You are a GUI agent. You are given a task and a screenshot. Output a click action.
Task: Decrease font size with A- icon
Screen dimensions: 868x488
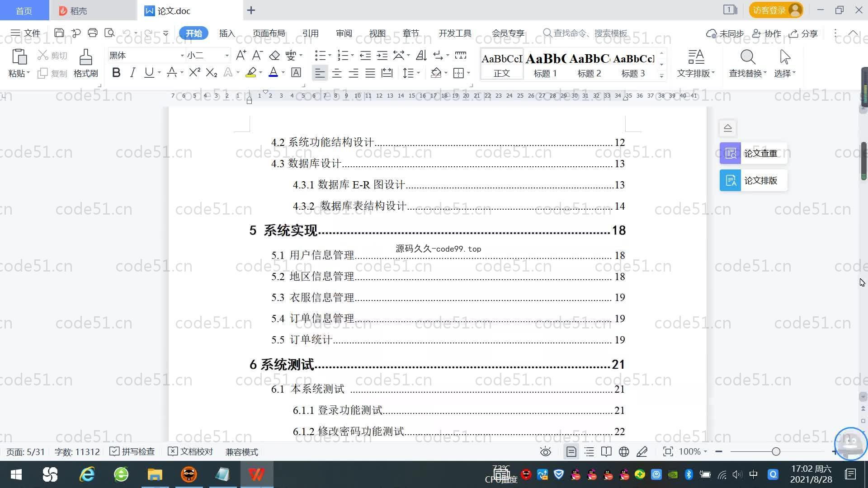tap(257, 55)
